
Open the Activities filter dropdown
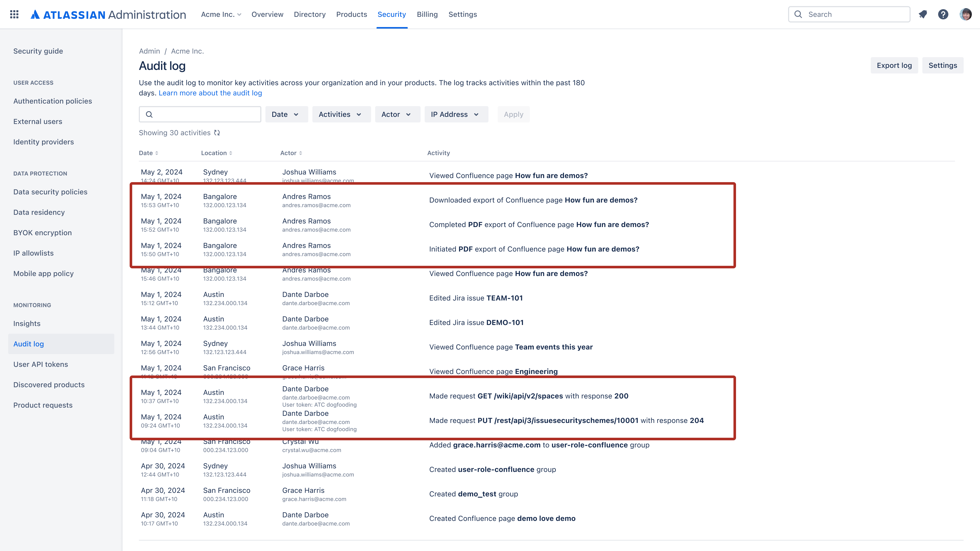point(341,115)
